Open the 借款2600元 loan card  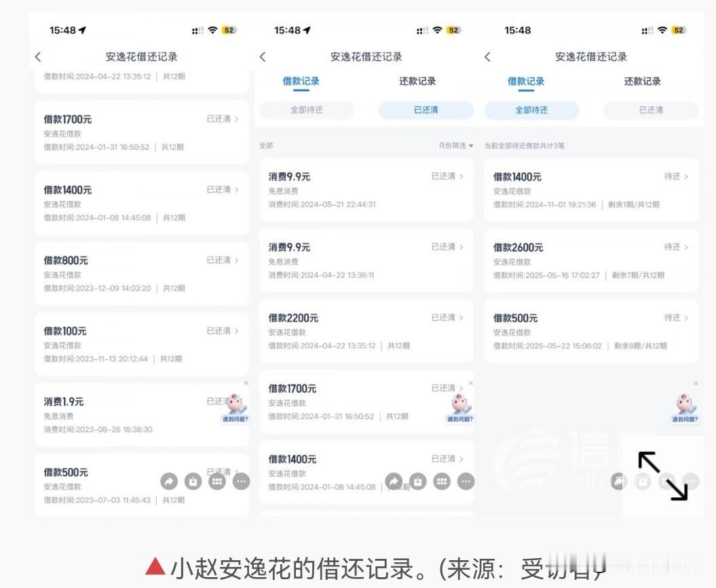pyautogui.click(x=591, y=260)
